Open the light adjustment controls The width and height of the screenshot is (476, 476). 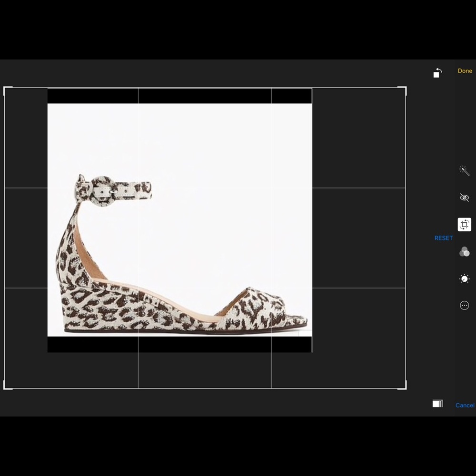(464, 278)
